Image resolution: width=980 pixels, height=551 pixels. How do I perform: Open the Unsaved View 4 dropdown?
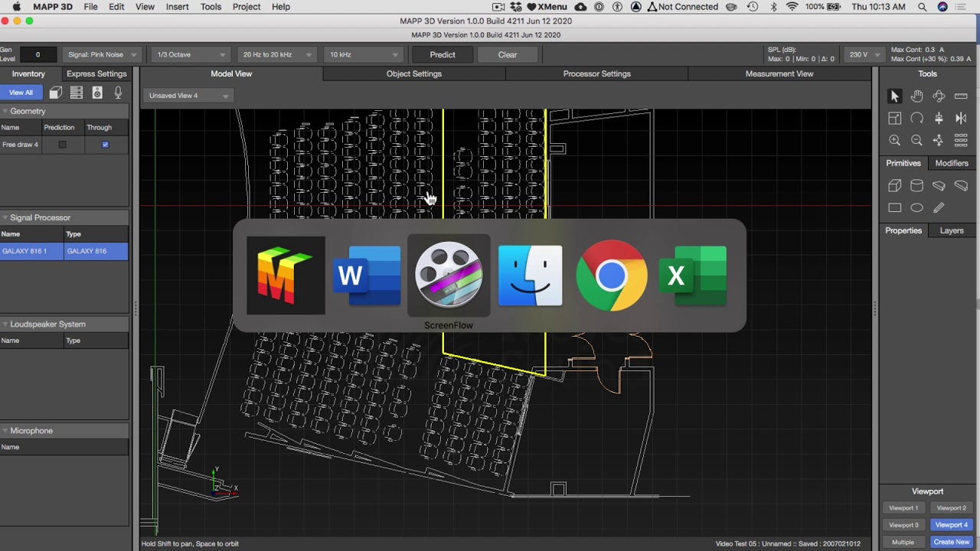point(188,96)
